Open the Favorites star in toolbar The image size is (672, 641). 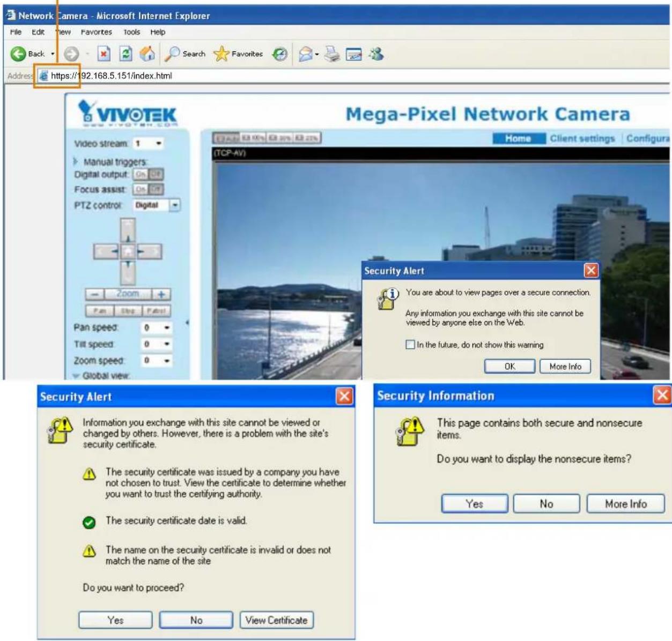[221, 54]
